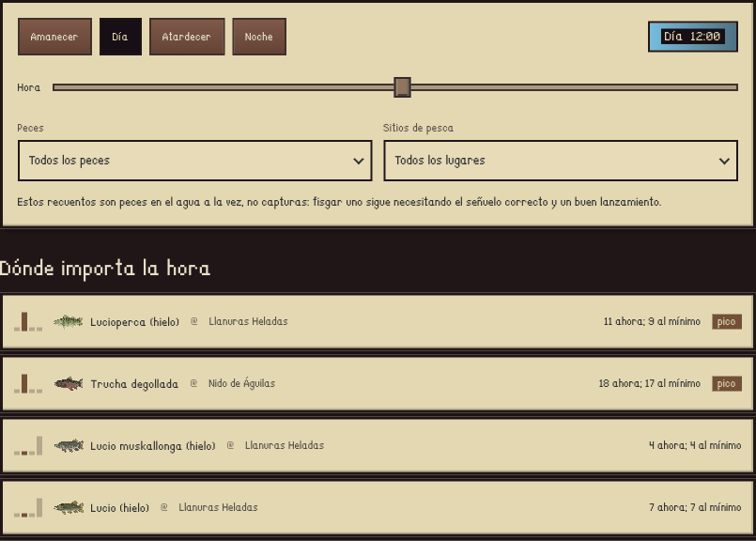Open the Todos los peces dropdown
Image resolution: width=756 pixels, height=541 pixels.
pos(194,161)
